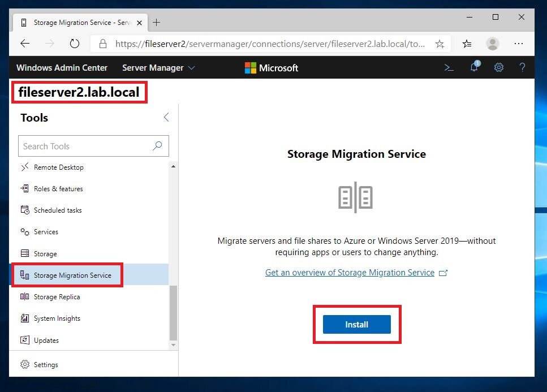Go to Windows Admin Center home
Viewport: 547px width, 392px height.
62,68
